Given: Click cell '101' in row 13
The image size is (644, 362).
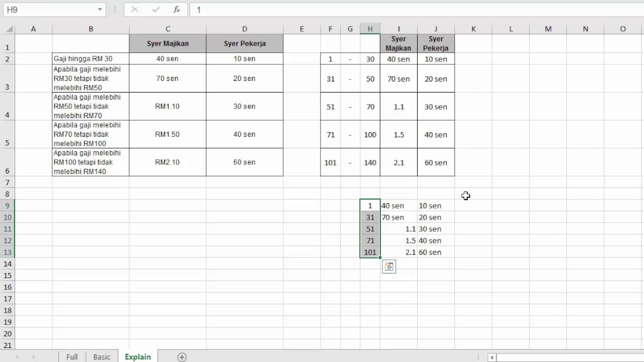Looking at the screenshot, I should [x=370, y=252].
